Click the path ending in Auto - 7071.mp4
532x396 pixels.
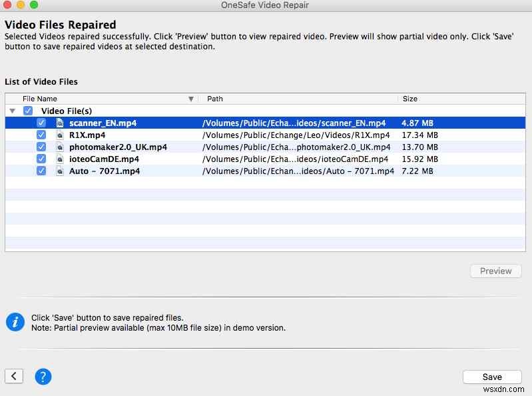coord(298,171)
